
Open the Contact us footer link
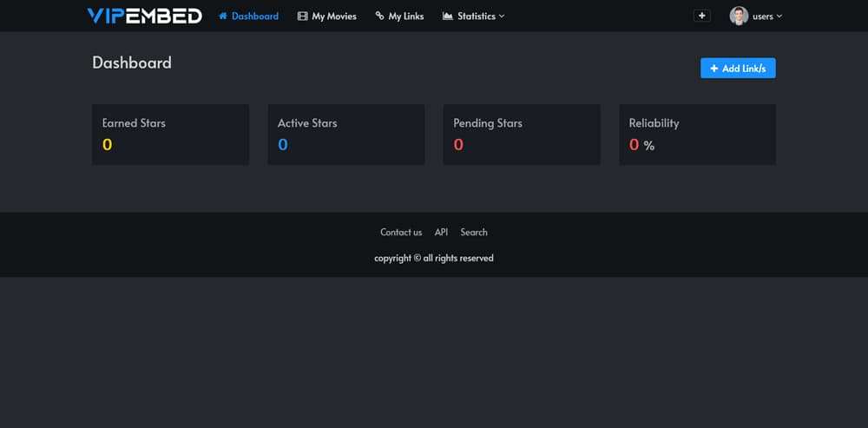coord(401,232)
